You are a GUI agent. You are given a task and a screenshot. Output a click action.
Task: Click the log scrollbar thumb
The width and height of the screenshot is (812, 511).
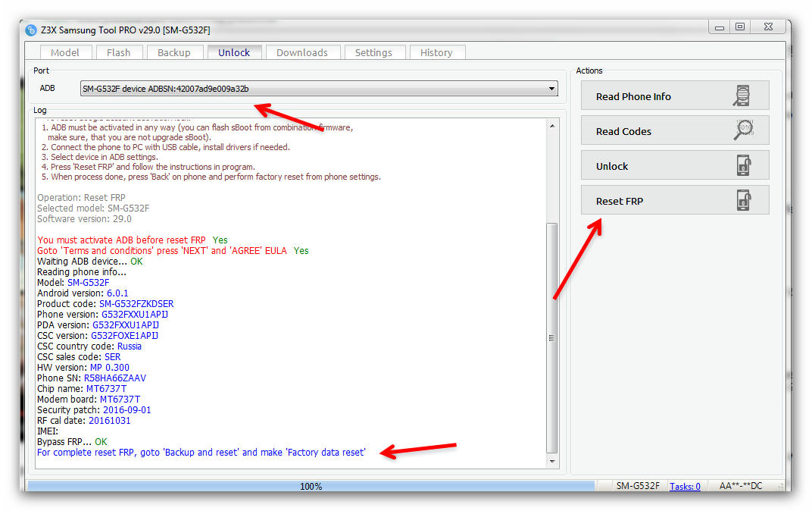click(552, 338)
